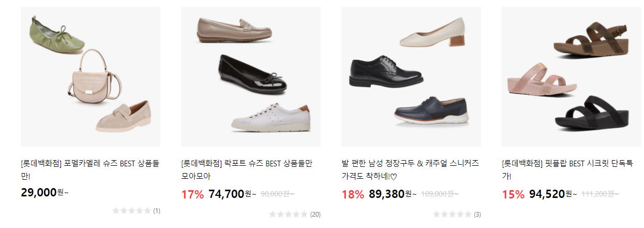Click the star rating with (1) review
644x228 pixels.
coord(137,211)
